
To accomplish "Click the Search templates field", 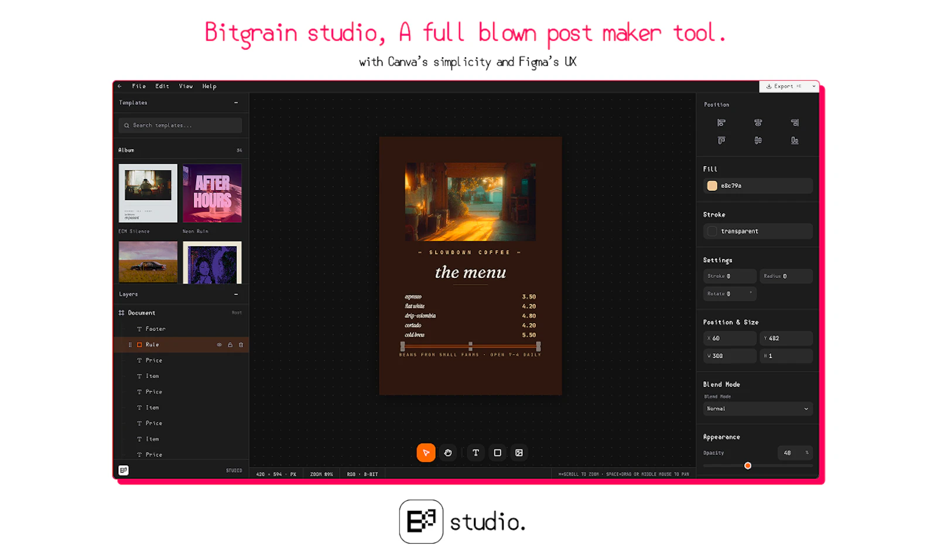I will tap(180, 125).
